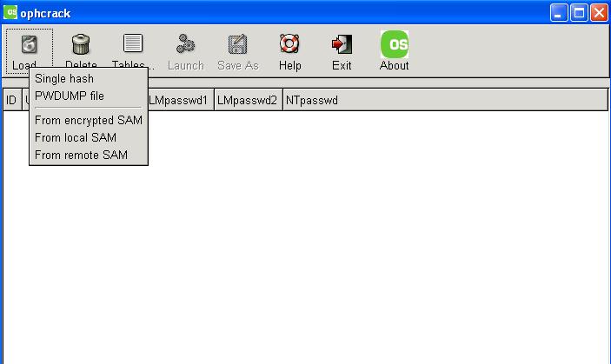Open the green OS About icon
The width and height of the screenshot is (611, 364).
[394, 44]
